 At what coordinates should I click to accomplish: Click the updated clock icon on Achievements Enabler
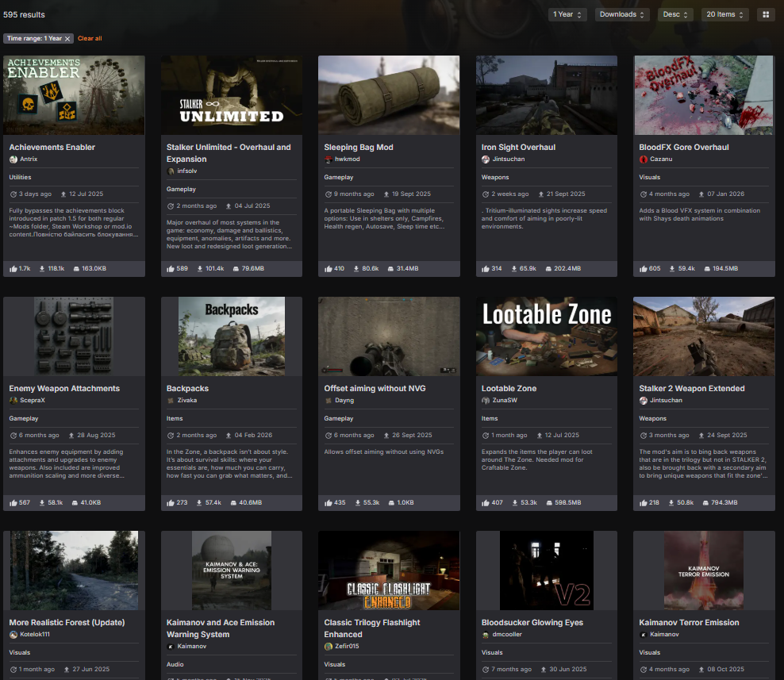coord(13,194)
